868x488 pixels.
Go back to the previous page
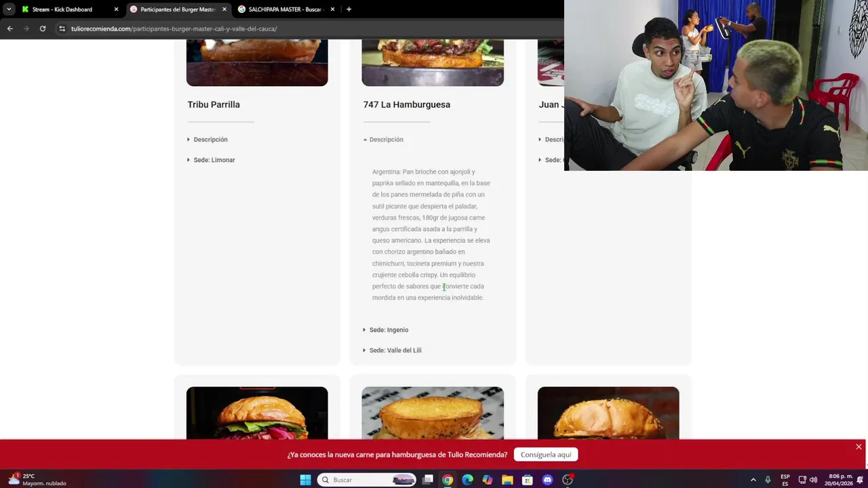point(9,28)
